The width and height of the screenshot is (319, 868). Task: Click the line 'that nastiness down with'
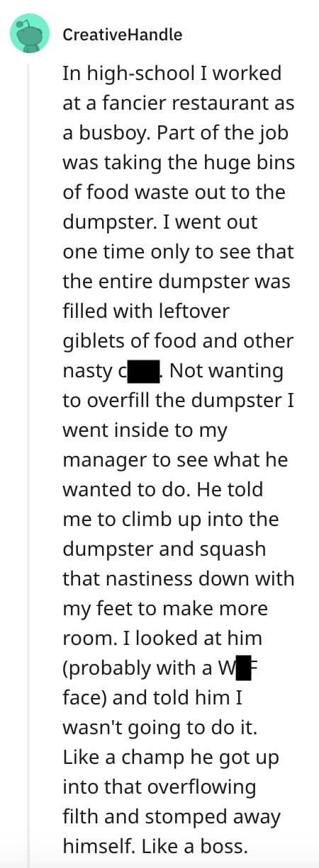coord(178,578)
